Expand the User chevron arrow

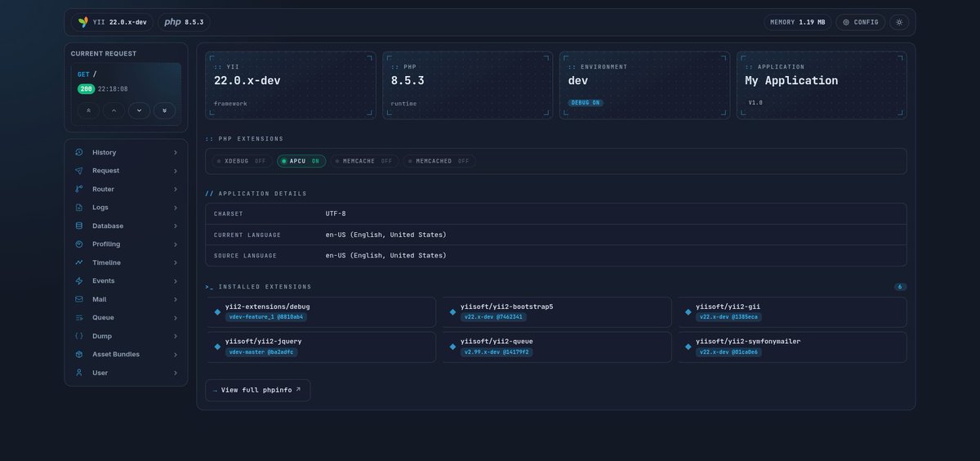click(x=176, y=373)
